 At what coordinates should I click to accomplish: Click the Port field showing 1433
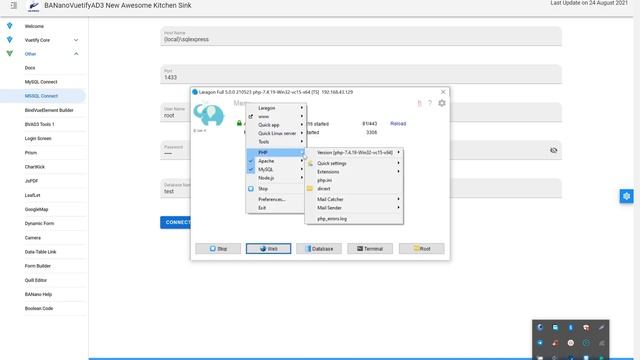(361, 74)
